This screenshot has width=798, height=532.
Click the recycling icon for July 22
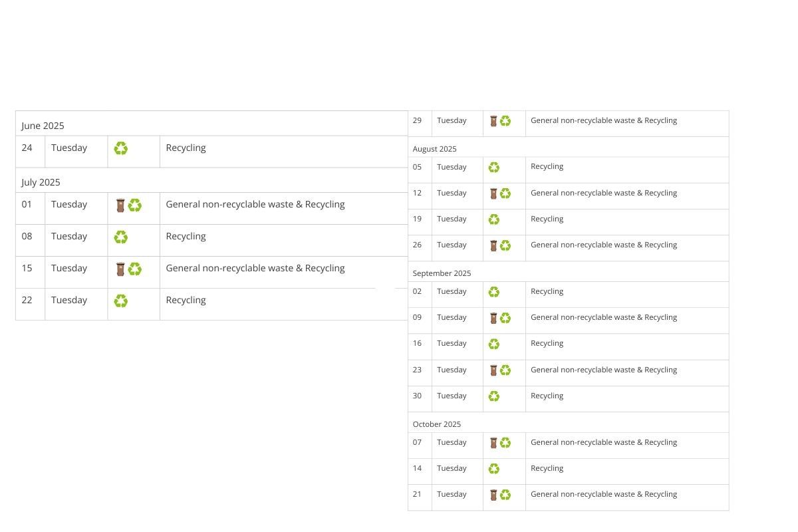click(120, 301)
